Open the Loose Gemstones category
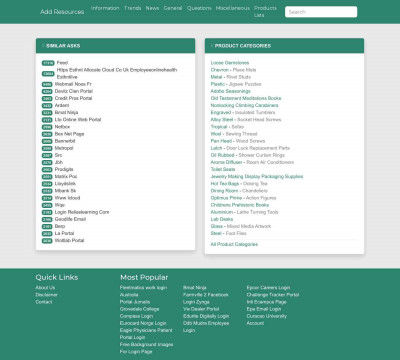 click(x=230, y=63)
